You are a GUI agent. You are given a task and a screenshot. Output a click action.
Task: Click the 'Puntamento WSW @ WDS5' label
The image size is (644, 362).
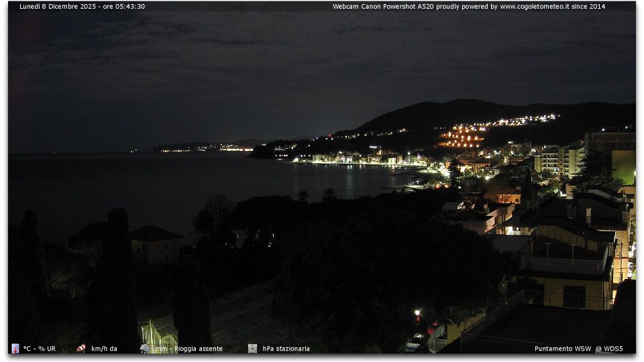pos(578,349)
